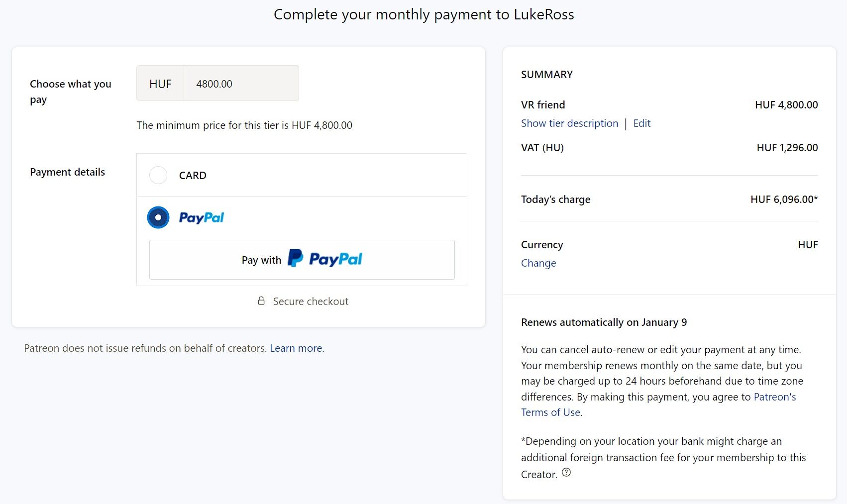Click the PayPal wordmark beside the radio button
This screenshot has height=504, width=847.
tap(202, 218)
